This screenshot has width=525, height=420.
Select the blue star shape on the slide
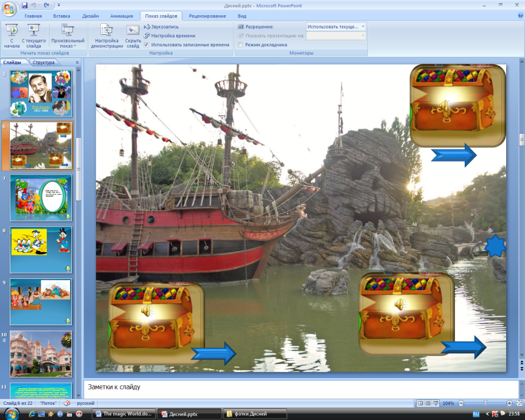tap(495, 246)
